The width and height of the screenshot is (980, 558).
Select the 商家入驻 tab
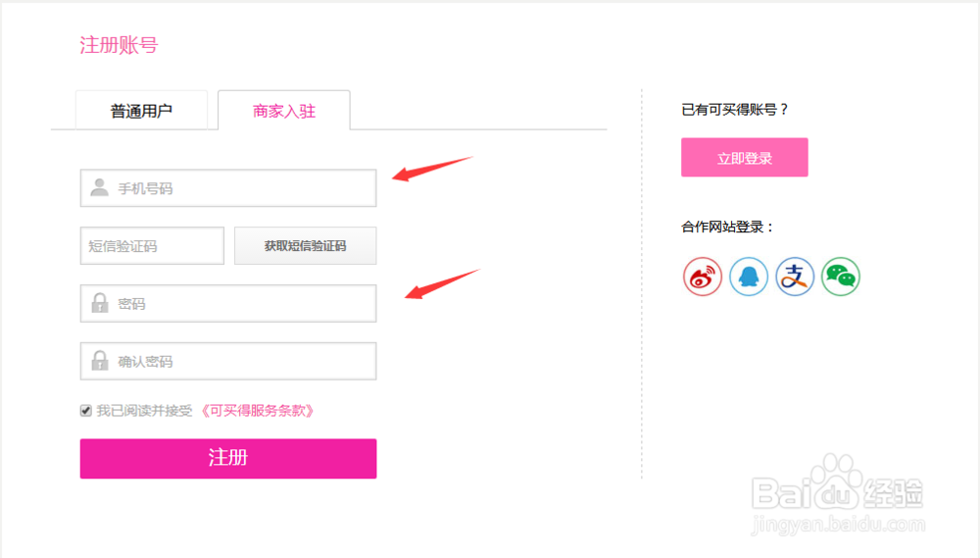[284, 111]
